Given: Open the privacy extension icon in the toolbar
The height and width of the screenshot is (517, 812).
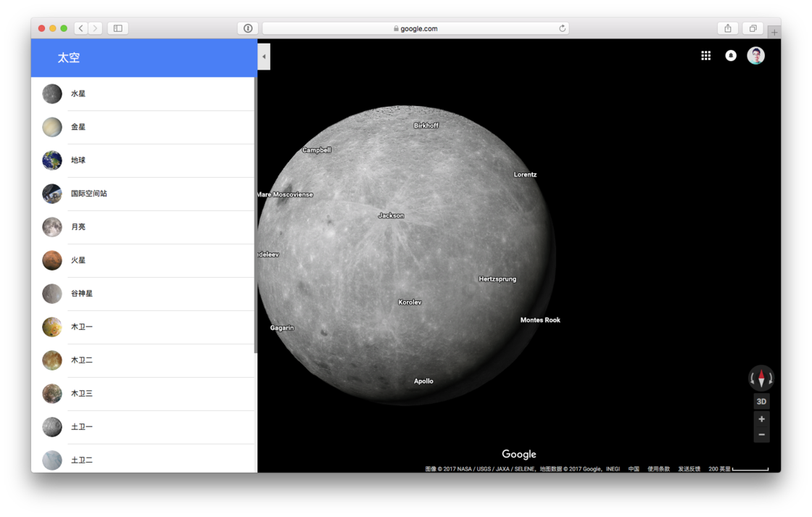Looking at the screenshot, I should (248, 28).
